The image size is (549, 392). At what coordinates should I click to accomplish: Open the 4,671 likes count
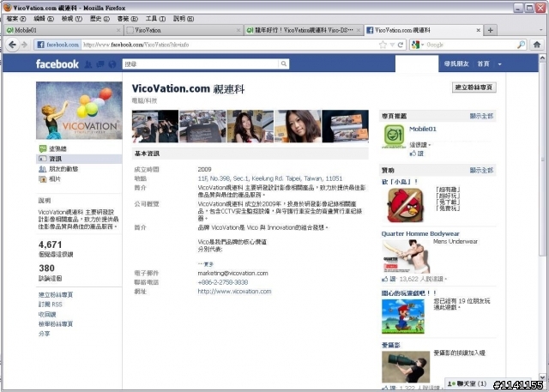click(50, 244)
